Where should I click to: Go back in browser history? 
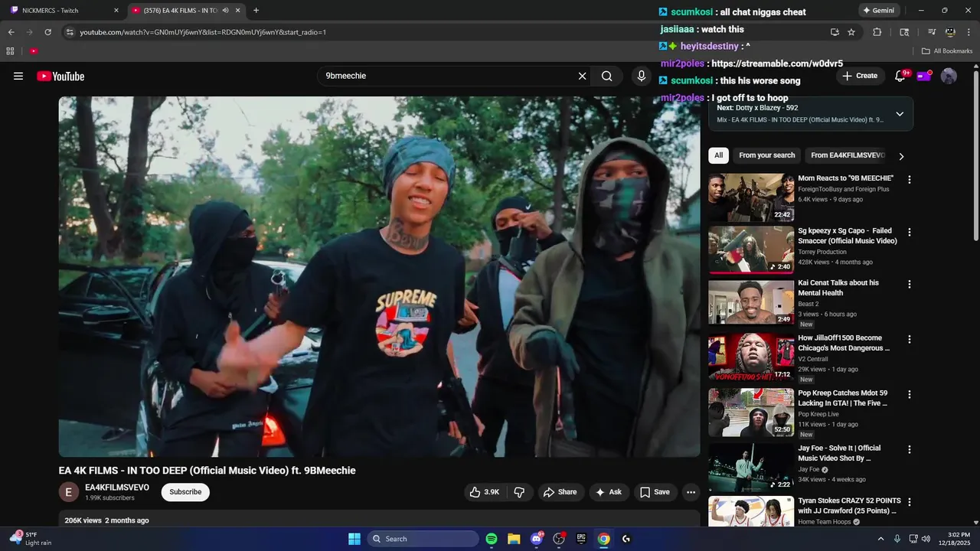point(11,32)
